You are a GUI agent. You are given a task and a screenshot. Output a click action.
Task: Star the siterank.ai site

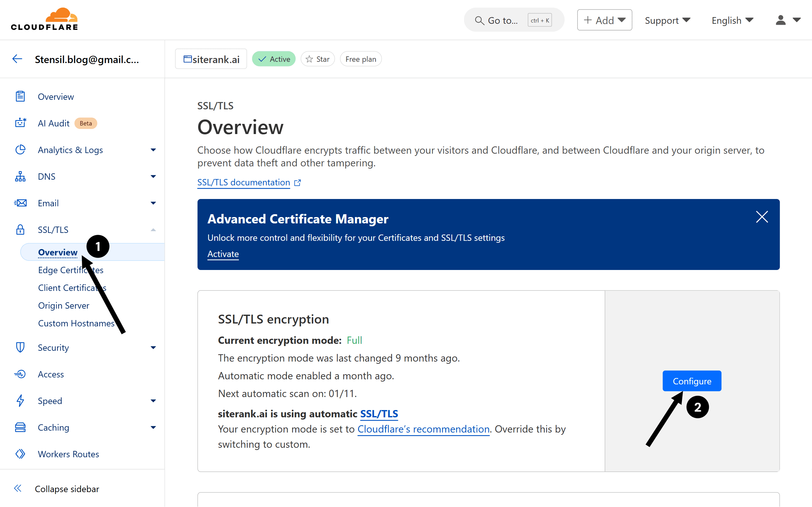318,59
